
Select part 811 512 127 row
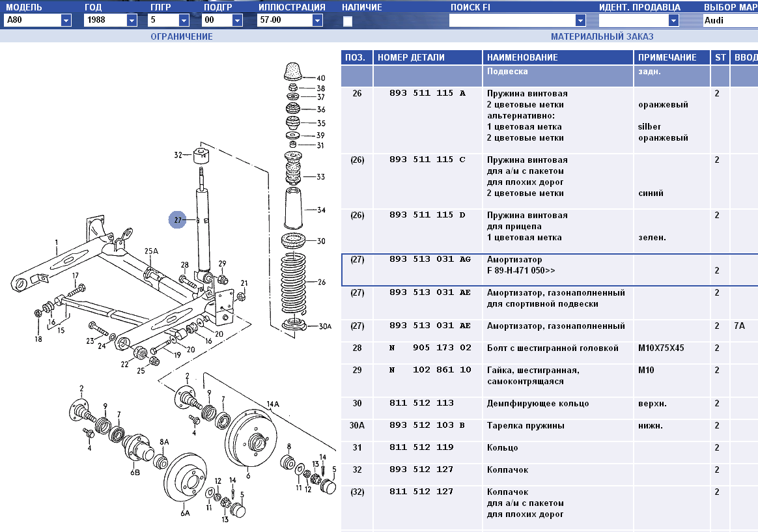(x=550, y=509)
